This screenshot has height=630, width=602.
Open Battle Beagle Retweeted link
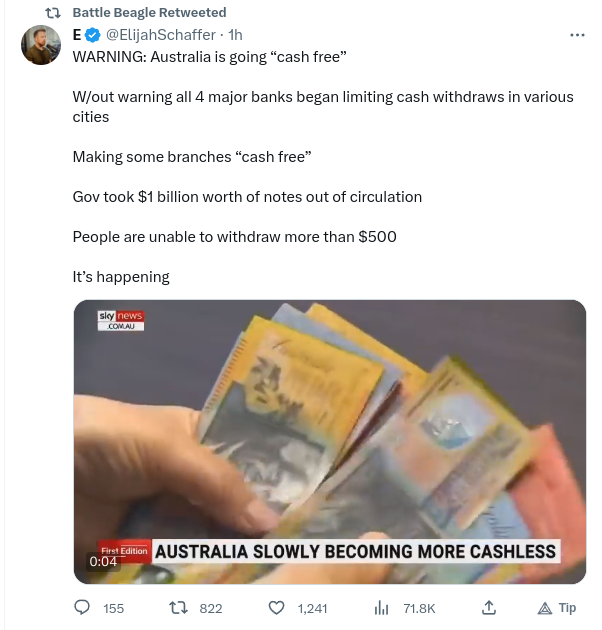149,12
